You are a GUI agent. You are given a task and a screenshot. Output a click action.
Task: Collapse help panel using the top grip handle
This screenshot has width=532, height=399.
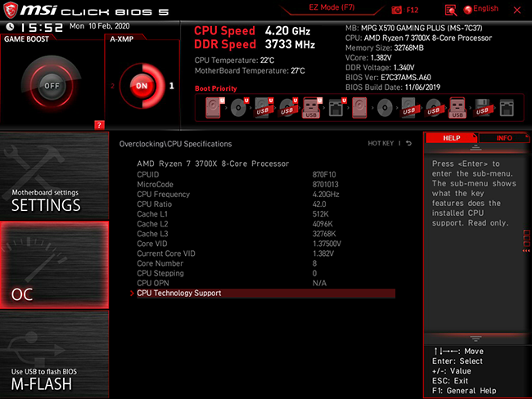[x=476, y=147]
